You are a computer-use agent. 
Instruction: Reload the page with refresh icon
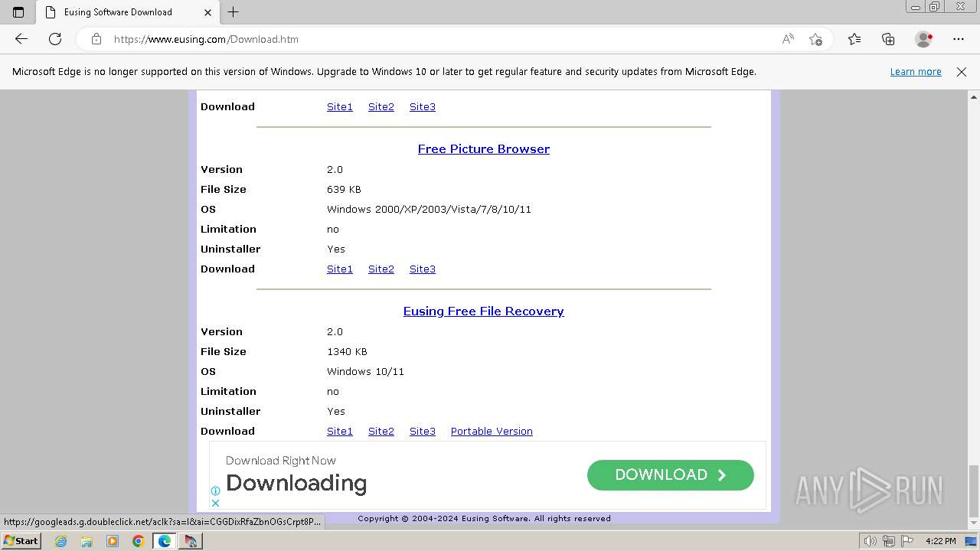coord(55,39)
